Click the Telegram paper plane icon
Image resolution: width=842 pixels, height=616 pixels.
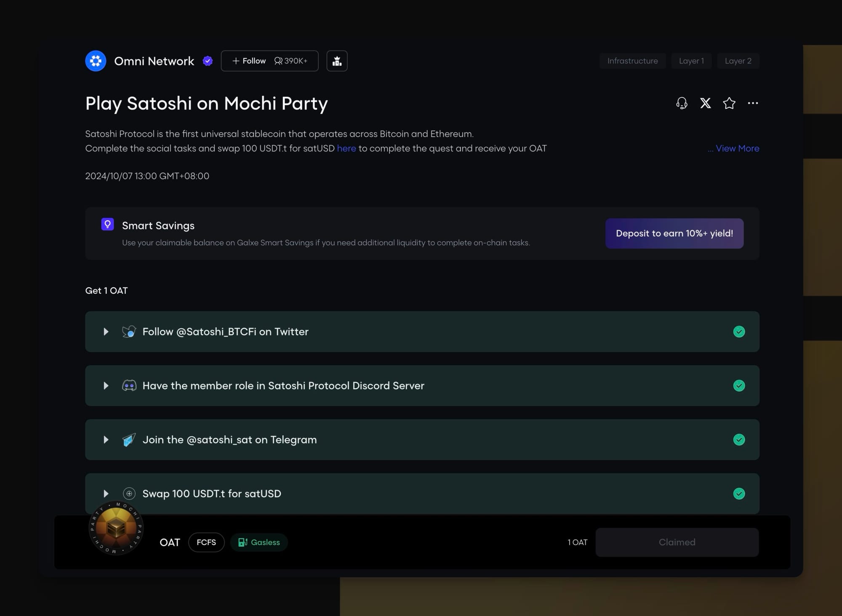click(129, 440)
